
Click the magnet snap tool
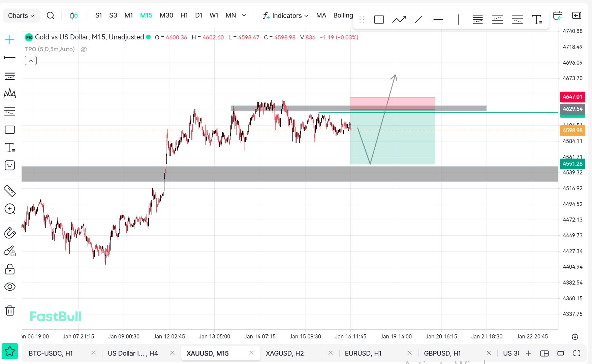pyautogui.click(x=10, y=233)
